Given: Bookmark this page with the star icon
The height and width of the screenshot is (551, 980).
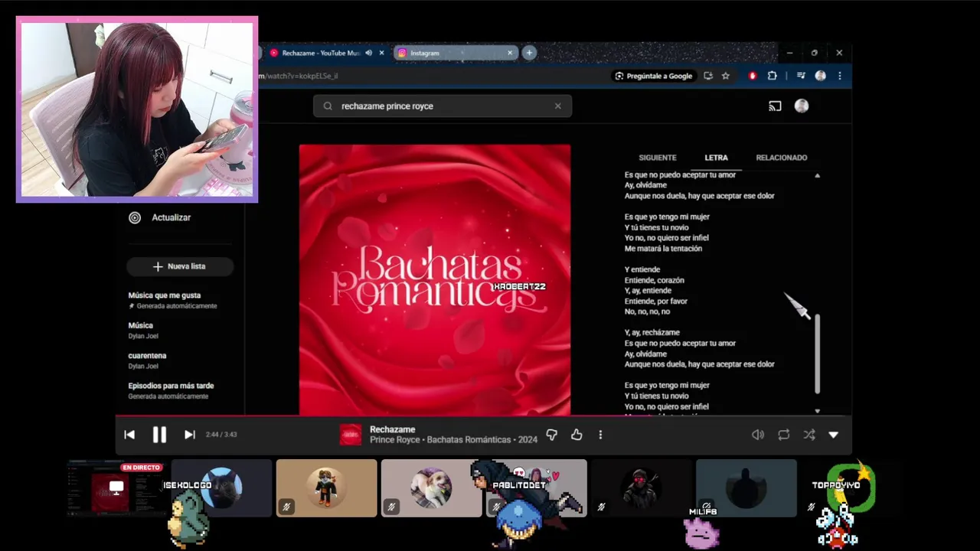Looking at the screenshot, I should pos(726,76).
